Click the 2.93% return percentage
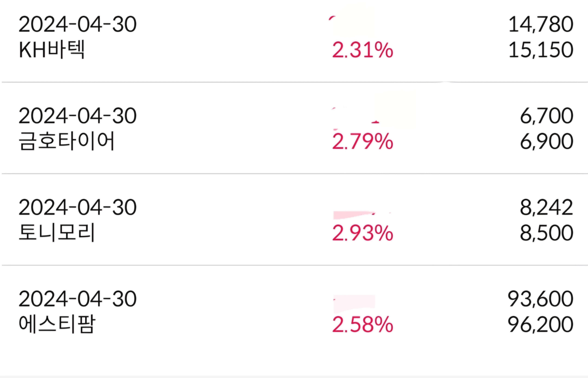 [x=363, y=233]
